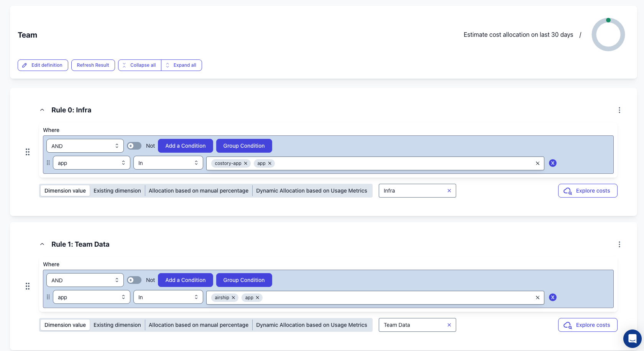Open the chat support bubble icon
The height and width of the screenshot is (351, 644).
pyautogui.click(x=632, y=339)
